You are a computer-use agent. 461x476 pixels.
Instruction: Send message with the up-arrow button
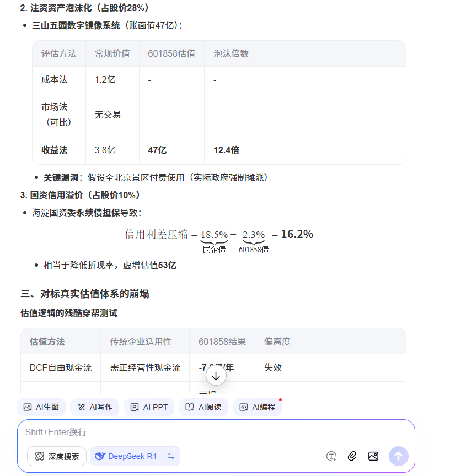398,456
